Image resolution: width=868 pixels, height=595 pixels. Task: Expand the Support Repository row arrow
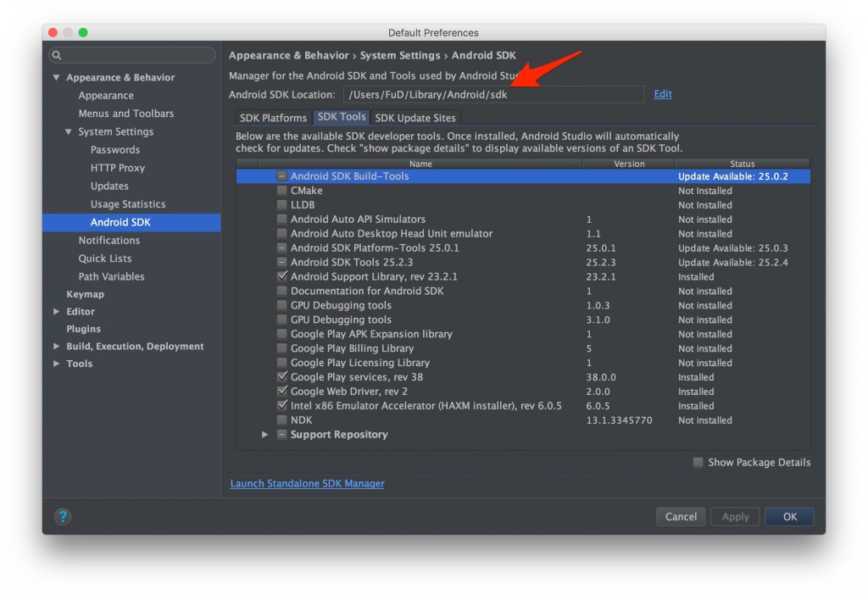pyautogui.click(x=264, y=435)
